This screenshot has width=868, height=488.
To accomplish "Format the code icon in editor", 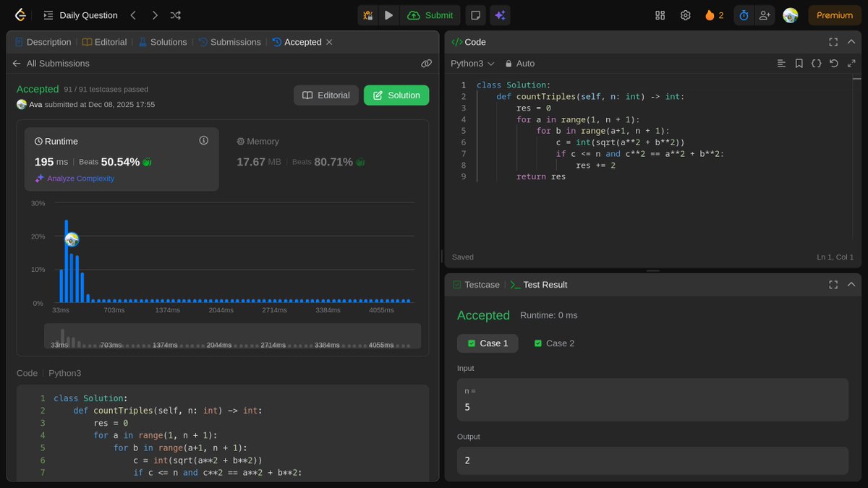I will [781, 64].
